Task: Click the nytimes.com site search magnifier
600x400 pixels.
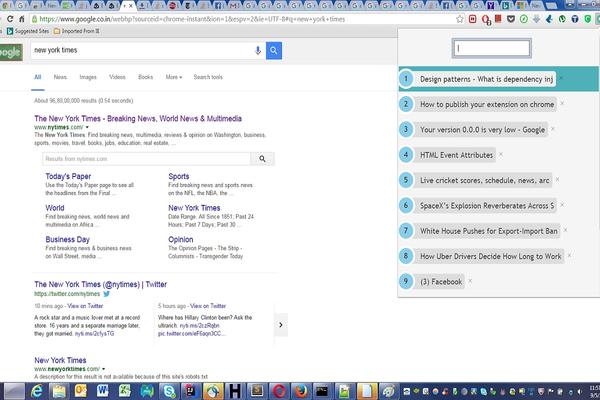Action: tap(261, 158)
